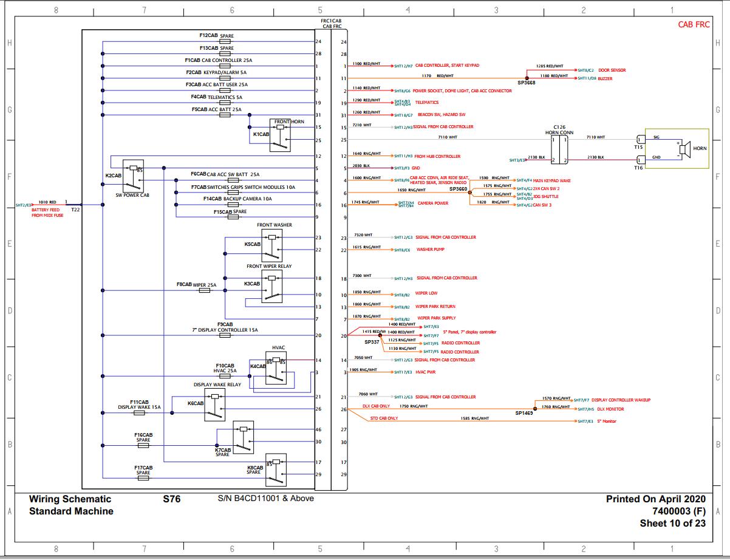The image size is (730, 560).
Task: Select the STD CAB ONLY wire note
Action: click(x=384, y=418)
